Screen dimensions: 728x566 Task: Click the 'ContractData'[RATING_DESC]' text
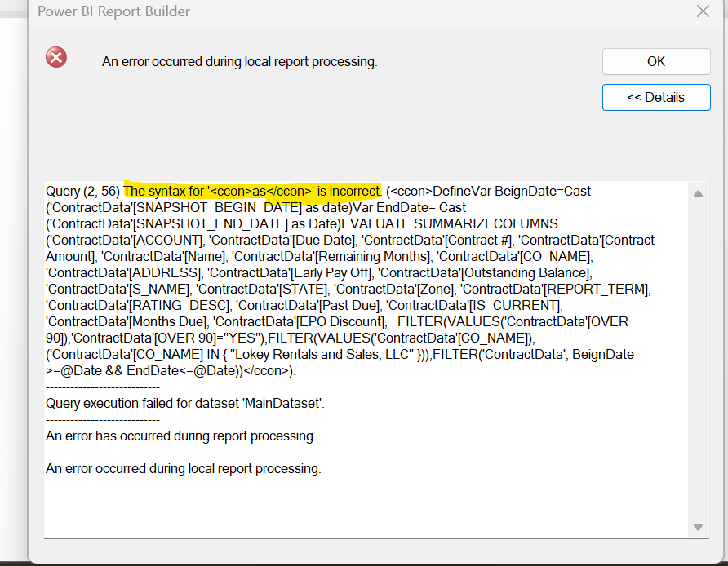point(138,305)
